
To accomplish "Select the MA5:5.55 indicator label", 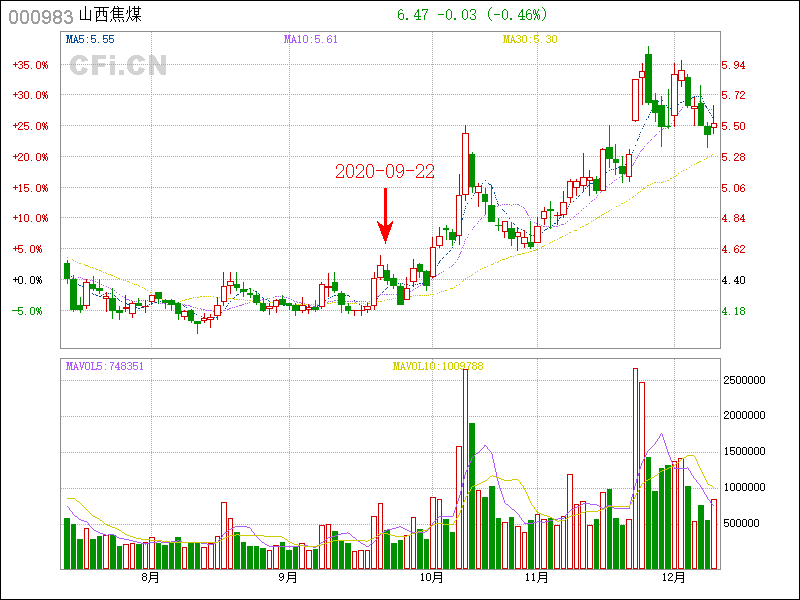I will (89, 39).
